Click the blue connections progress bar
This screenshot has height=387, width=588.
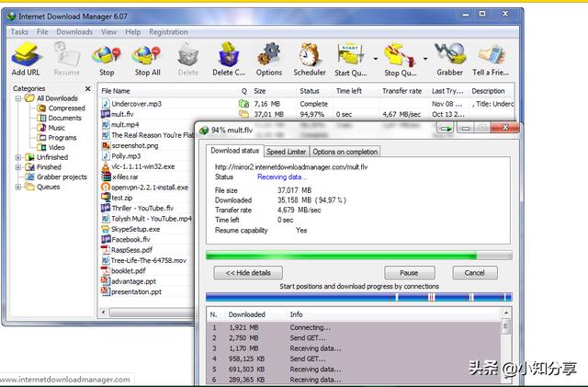(359, 298)
